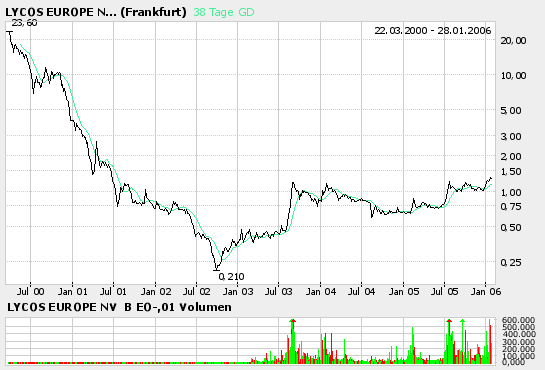Click the 0,25 price axis label
This screenshot has height=370, width=545.
pyautogui.click(x=511, y=262)
